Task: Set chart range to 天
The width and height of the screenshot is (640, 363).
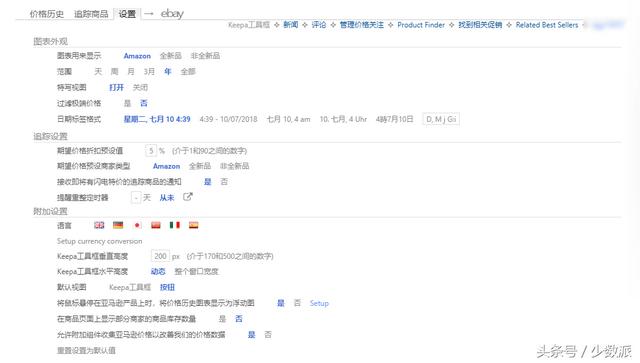Action: point(98,71)
